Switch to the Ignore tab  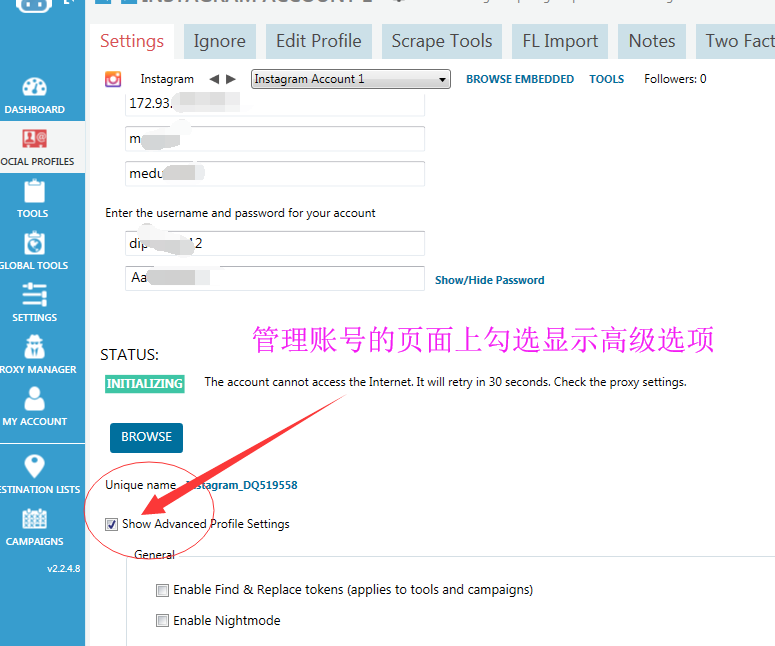point(219,41)
